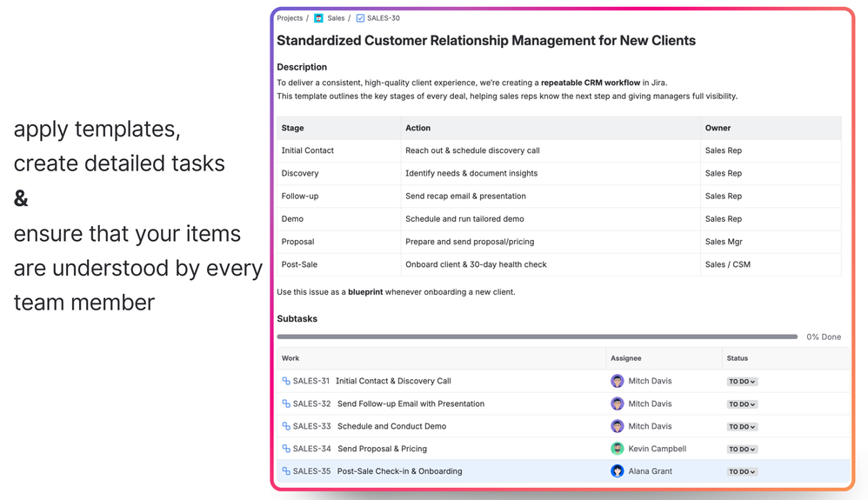This screenshot has width=868, height=500.
Task: Expand the TO DO status for SALES-33
Action: click(742, 427)
